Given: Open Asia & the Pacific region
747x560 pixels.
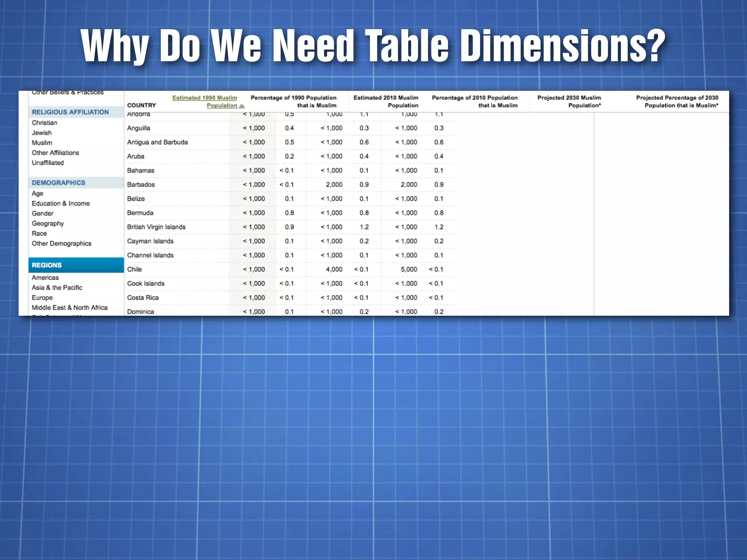Looking at the screenshot, I should 57,288.
